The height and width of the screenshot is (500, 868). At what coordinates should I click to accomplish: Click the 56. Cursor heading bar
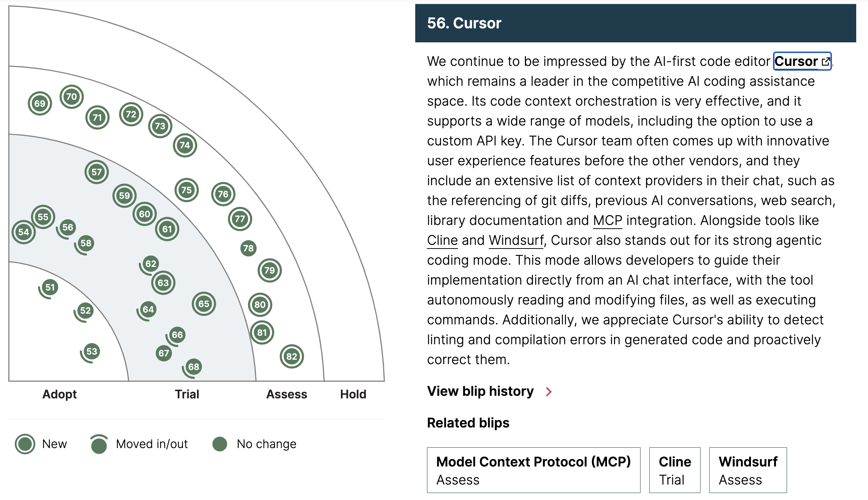click(635, 23)
